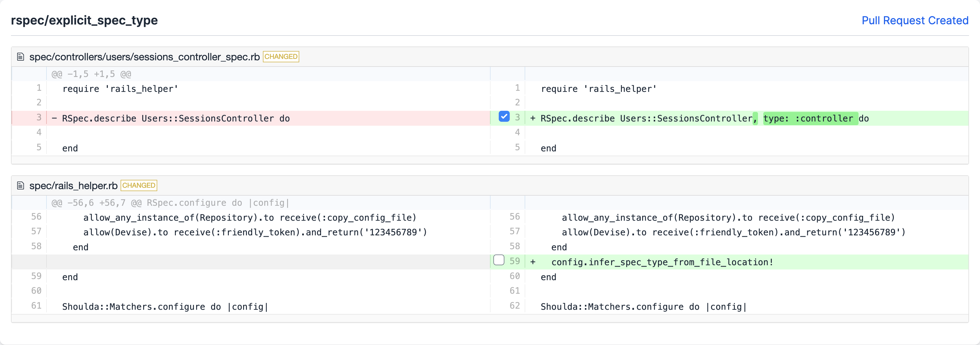Click the CHANGED badge on sessions_controller_spec.rb
Viewport: 980px width, 345px height.
281,57
